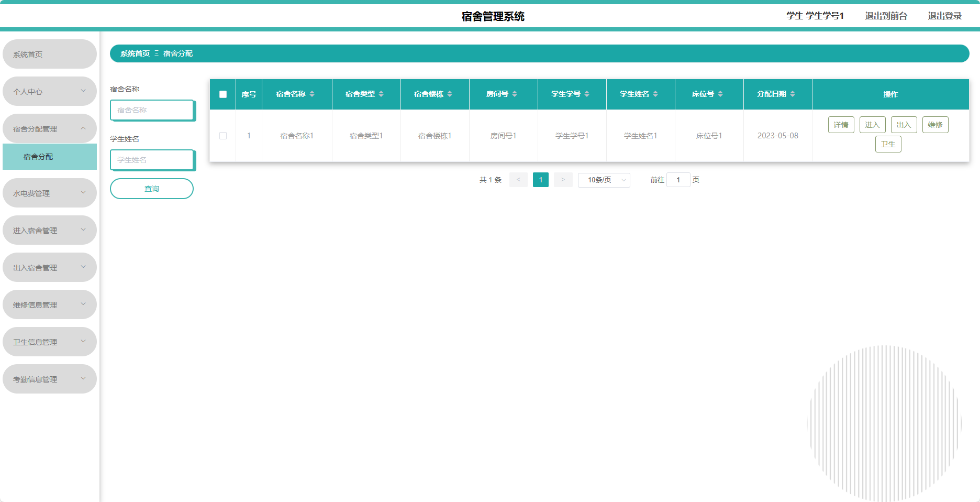Viewport: 980px width, 502px height.
Task: Collapse 宿舍分配管理 sidebar menu
Action: tap(50, 128)
